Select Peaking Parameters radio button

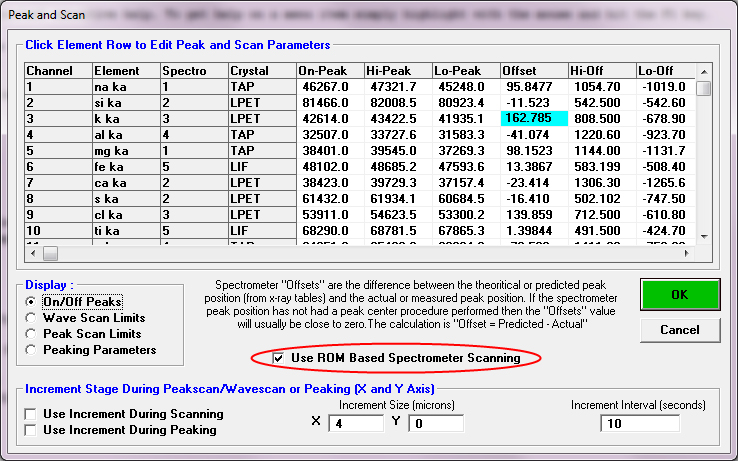tap(33, 349)
